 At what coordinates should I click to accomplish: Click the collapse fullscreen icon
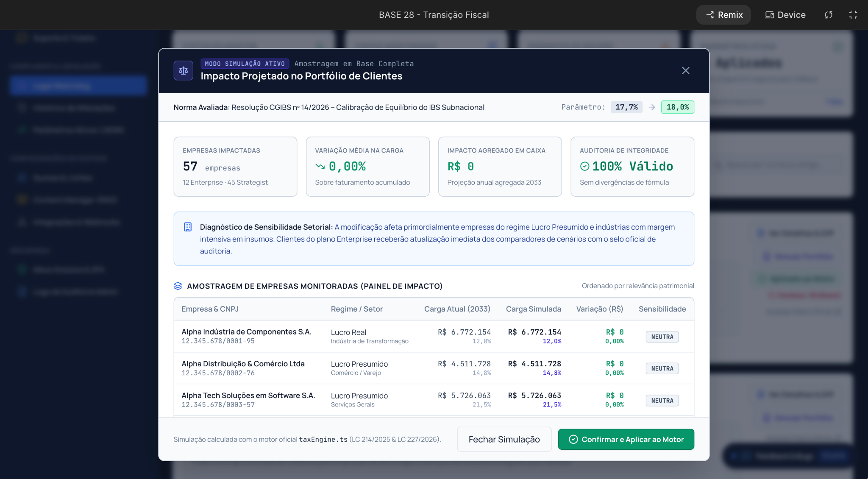853,15
